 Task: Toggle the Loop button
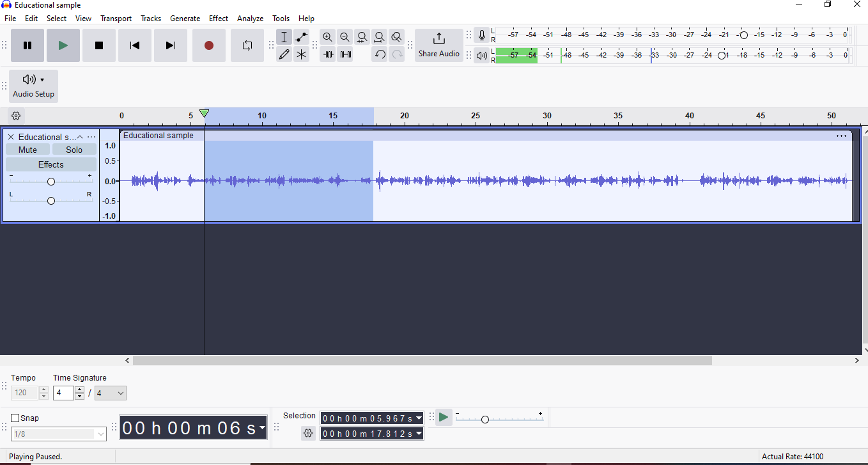pos(247,45)
